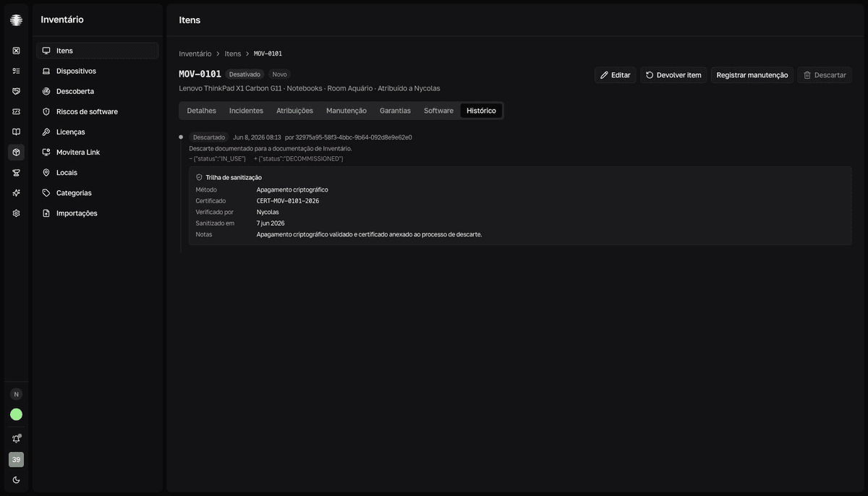Click the IN_USE removed status diff
Screen dimensions: 868x496
[218, 158]
